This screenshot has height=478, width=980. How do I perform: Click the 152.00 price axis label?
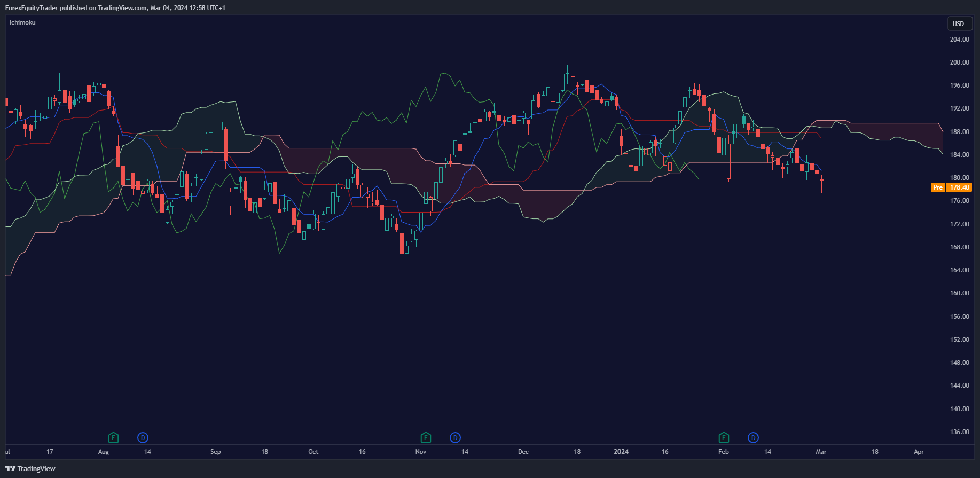pyautogui.click(x=959, y=340)
